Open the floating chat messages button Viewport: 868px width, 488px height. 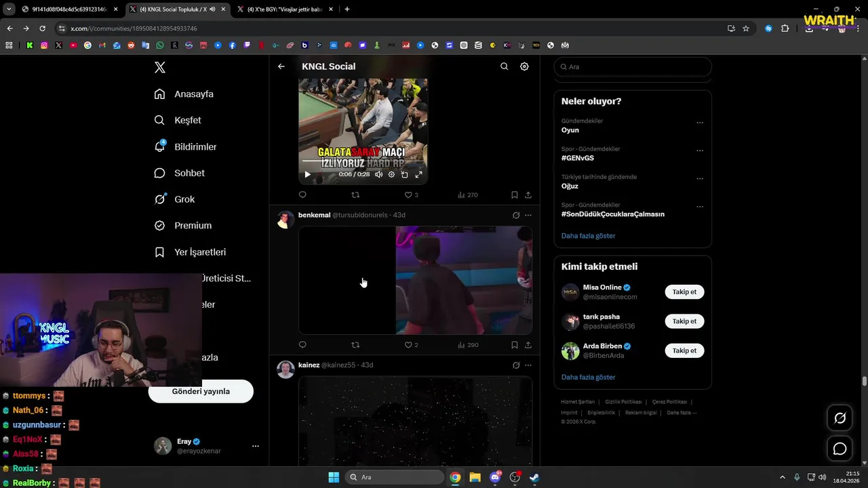pyautogui.click(x=840, y=449)
